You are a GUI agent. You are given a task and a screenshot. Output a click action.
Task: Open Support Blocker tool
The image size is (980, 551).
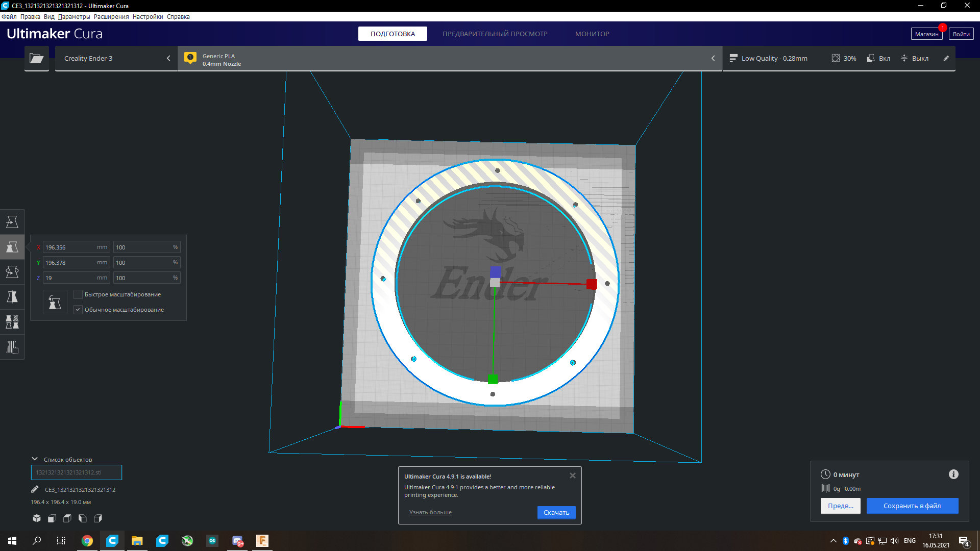coord(12,347)
